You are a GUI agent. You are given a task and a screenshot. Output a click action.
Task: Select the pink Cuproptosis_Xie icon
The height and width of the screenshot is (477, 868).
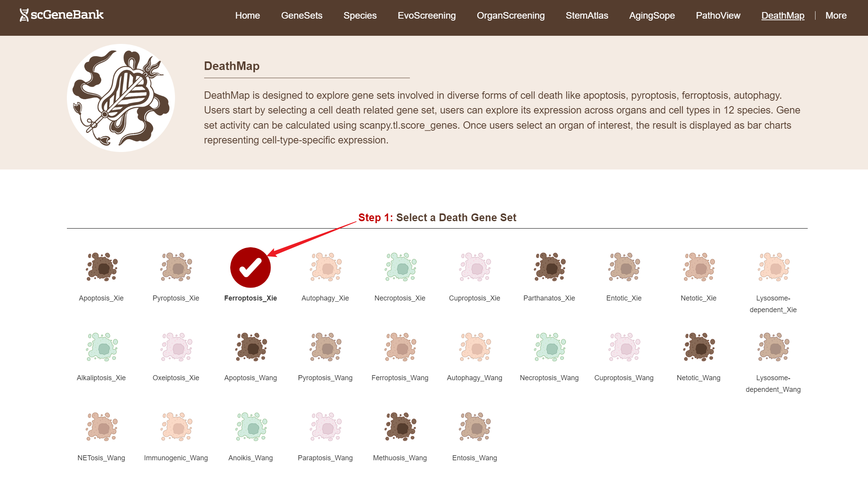pos(475,267)
